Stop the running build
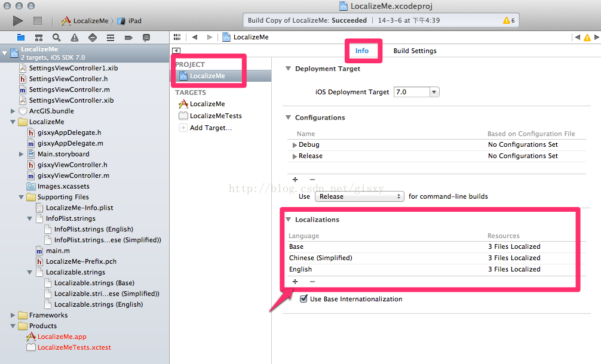 tap(38, 21)
